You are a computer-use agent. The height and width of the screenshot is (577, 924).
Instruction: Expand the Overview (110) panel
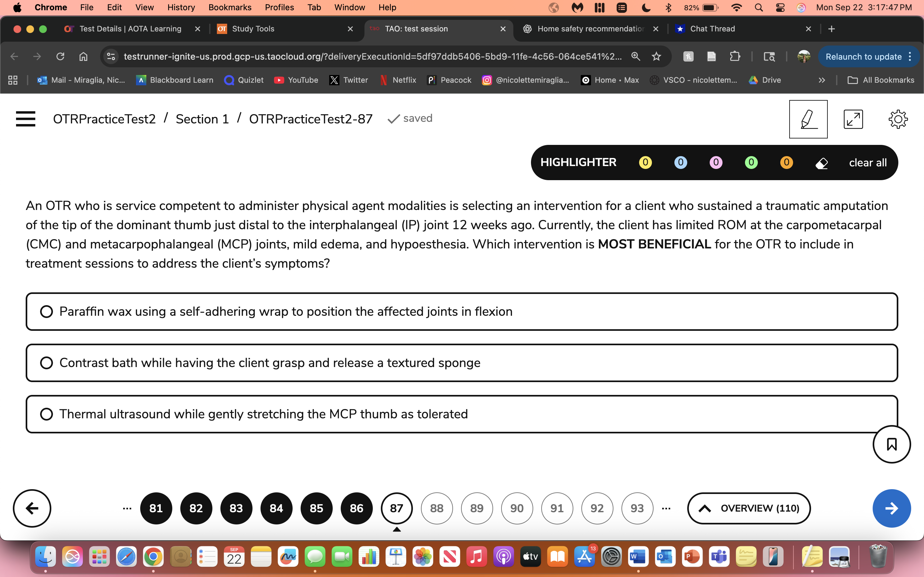(748, 508)
